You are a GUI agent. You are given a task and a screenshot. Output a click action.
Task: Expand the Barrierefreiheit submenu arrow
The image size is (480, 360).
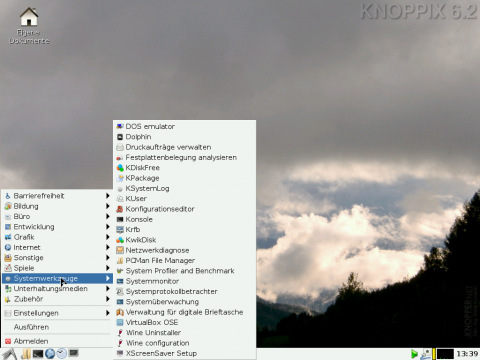[x=108, y=196]
